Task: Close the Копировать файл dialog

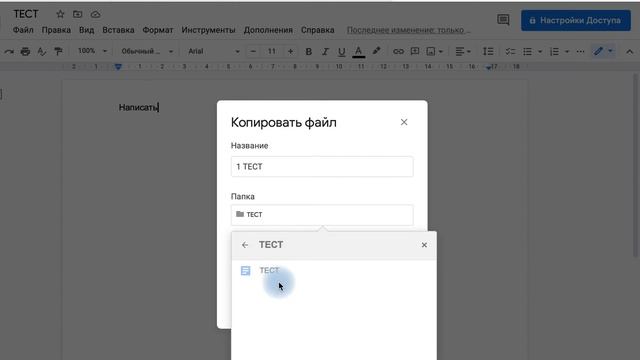Action: coord(404,122)
